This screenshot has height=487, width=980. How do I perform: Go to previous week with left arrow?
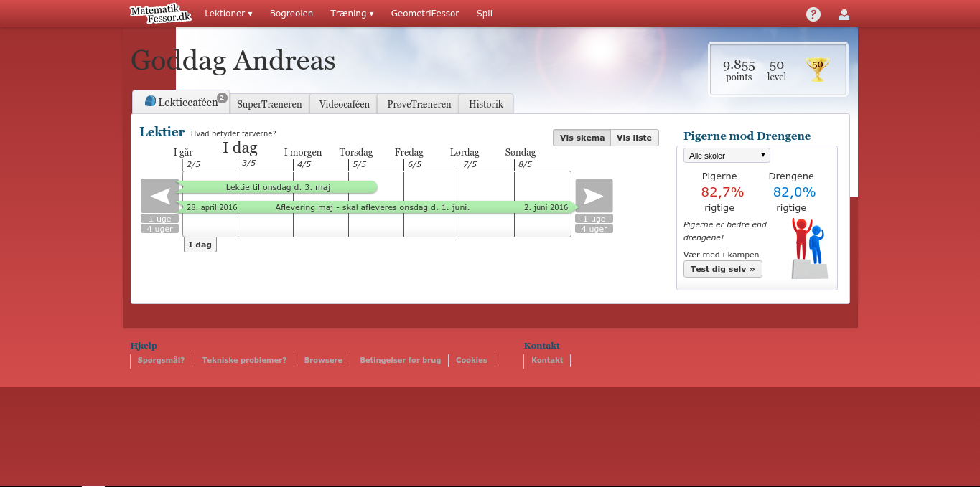coord(159,196)
